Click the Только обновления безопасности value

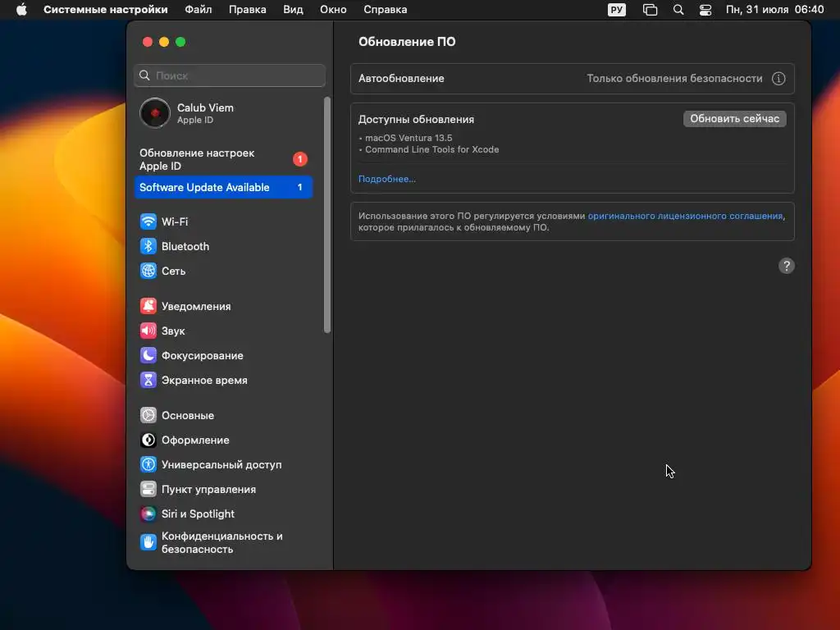(x=674, y=79)
